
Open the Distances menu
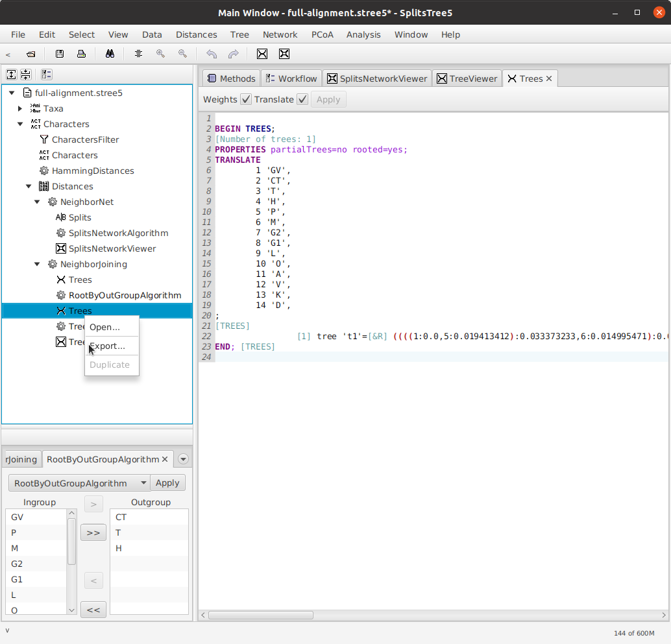tap(196, 34)
